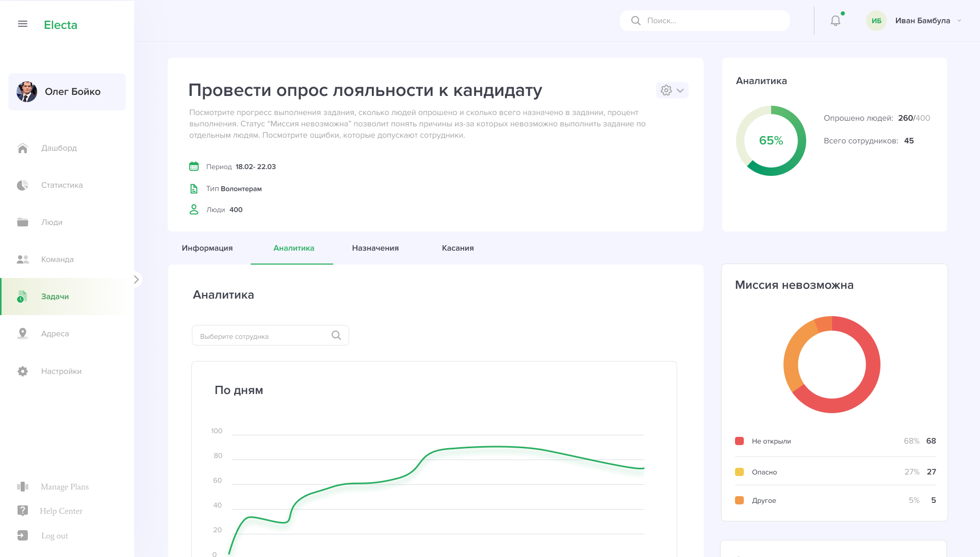Focus the Выберите сотрудника search field
This screenshot has width=980, height=557.
click(263, 336)
